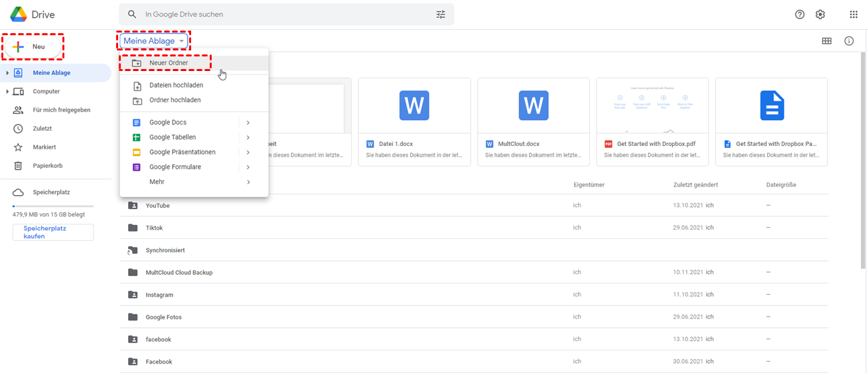Image resolution: width=868 pixels, height=373 pixels.
Task: Switch to grid layout view icon
Action: click(x=827, y=41)
